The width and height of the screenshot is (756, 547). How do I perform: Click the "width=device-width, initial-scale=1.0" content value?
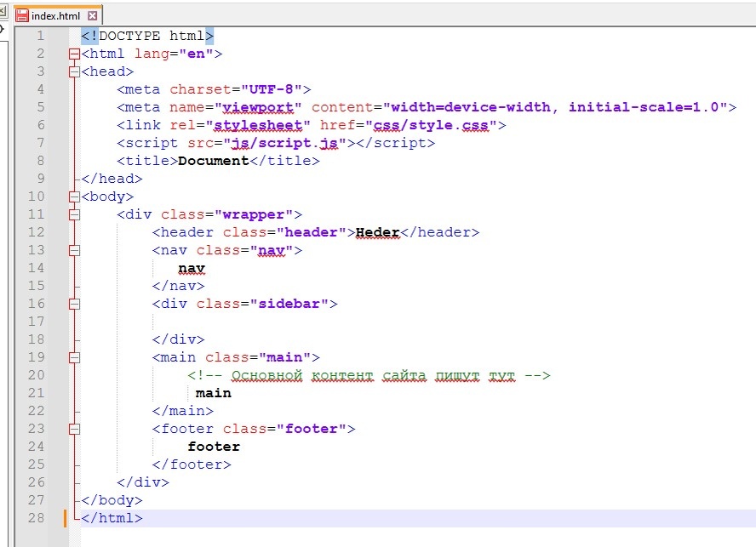tap(555, 107)
